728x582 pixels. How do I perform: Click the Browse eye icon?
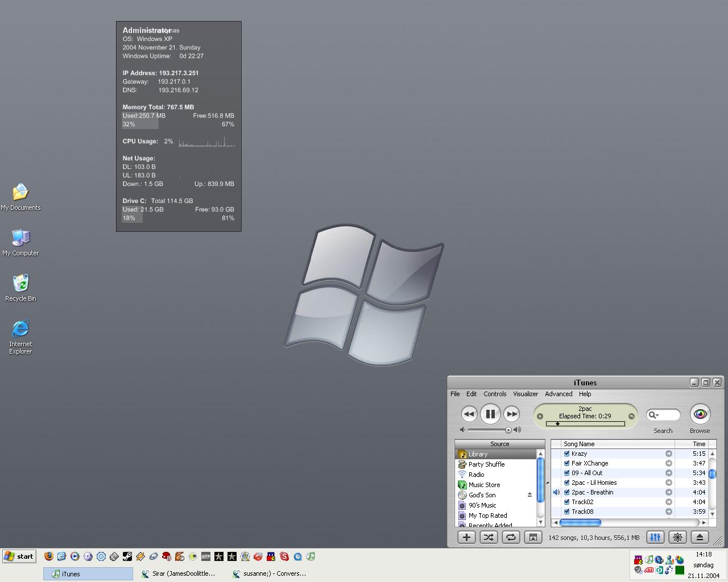[700, 414]
